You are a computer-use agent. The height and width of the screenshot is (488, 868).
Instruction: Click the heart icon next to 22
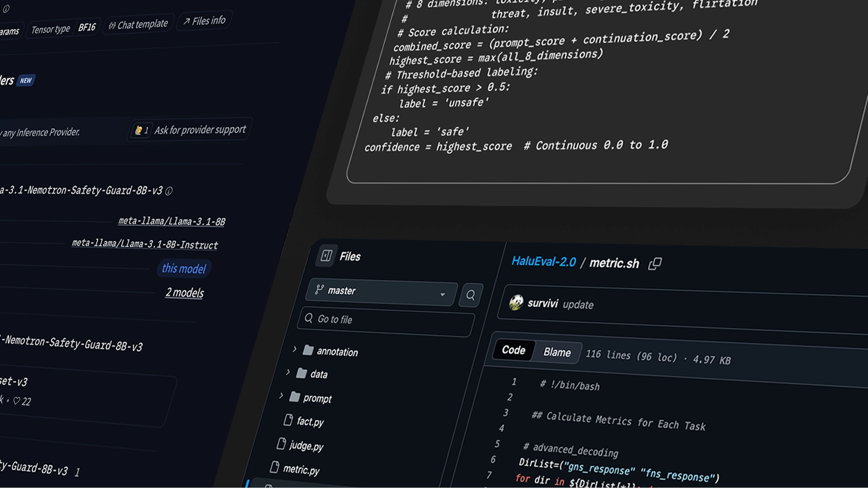pyautogui.click(x=16, y=400)
